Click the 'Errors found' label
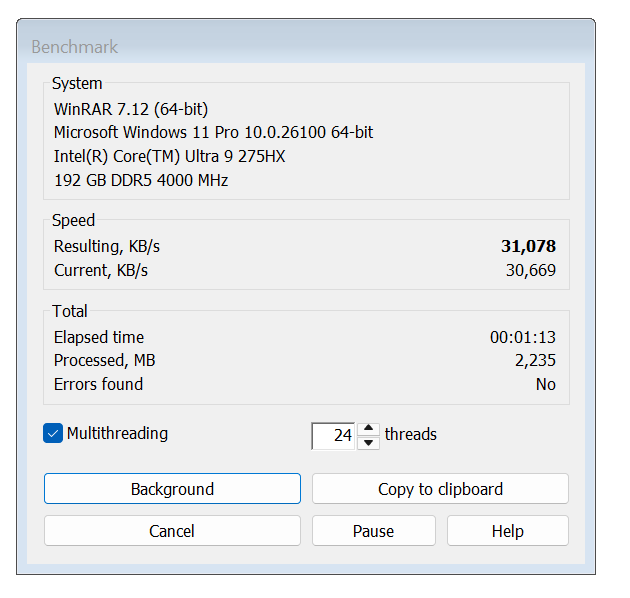The height and width of the screenshot is (598, 630). [x=98, y=384]
